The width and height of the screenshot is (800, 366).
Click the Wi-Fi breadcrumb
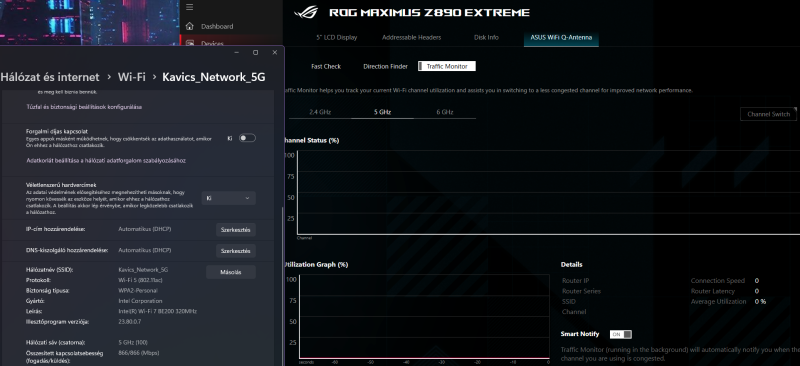coord(132,77)
